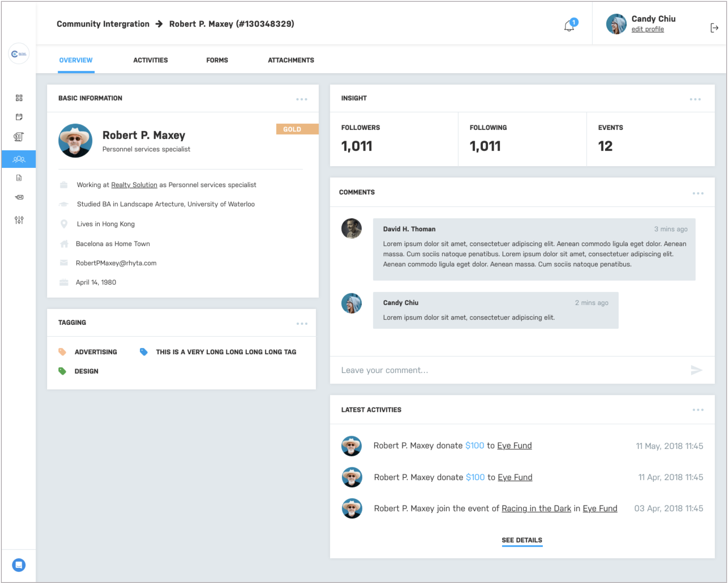Click RobertPMaxey@rhyta.com email text

pyautogui.click(x=116, y=263)
